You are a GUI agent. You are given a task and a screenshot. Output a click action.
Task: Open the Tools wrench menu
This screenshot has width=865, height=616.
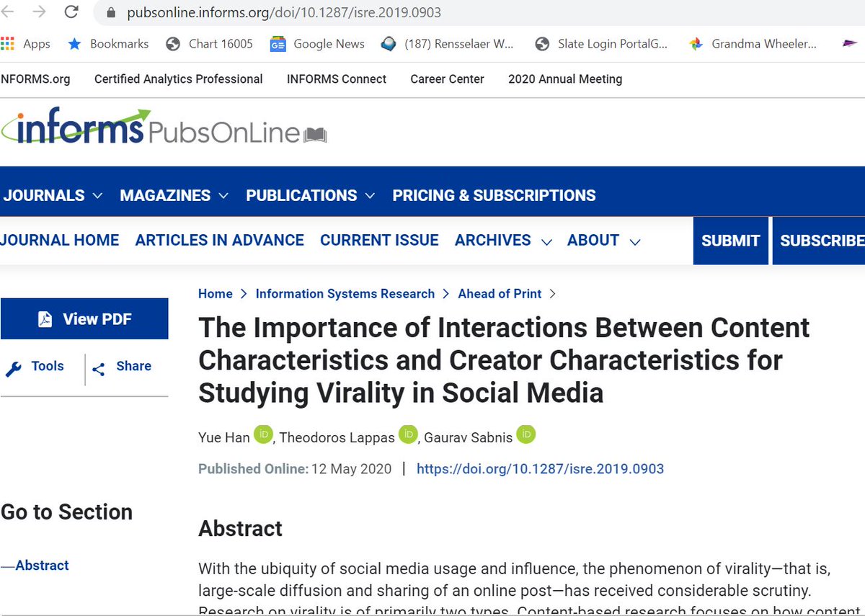(x=35, y=367)
